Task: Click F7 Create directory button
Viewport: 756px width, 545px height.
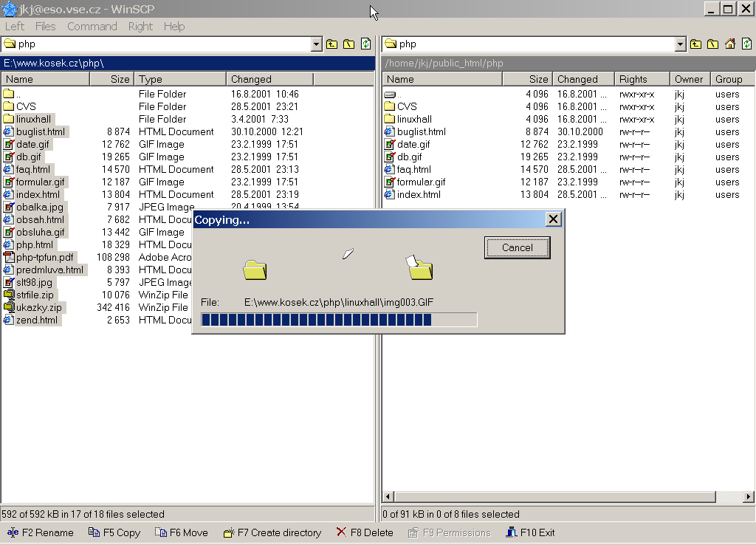Action: click(x=272, y=532)
